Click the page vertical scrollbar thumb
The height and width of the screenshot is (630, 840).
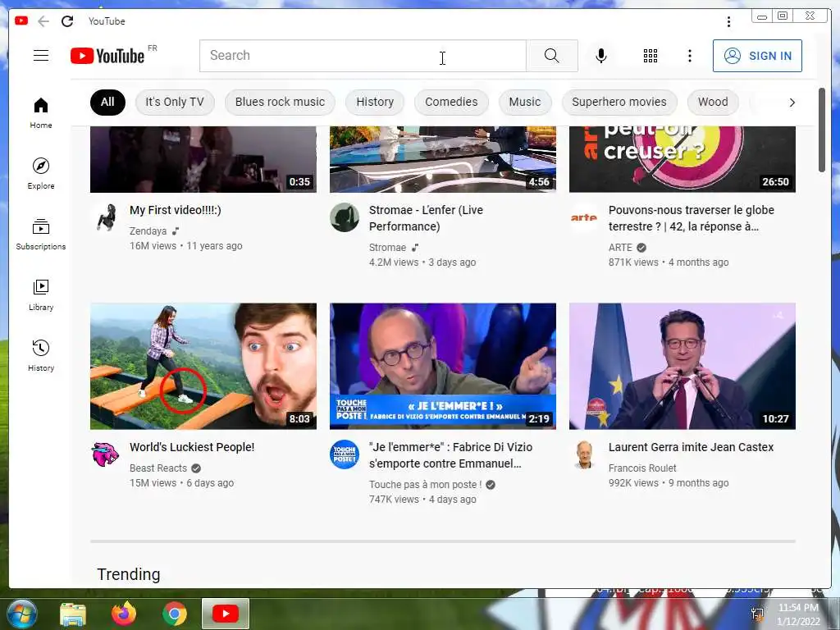pos(822,130)
